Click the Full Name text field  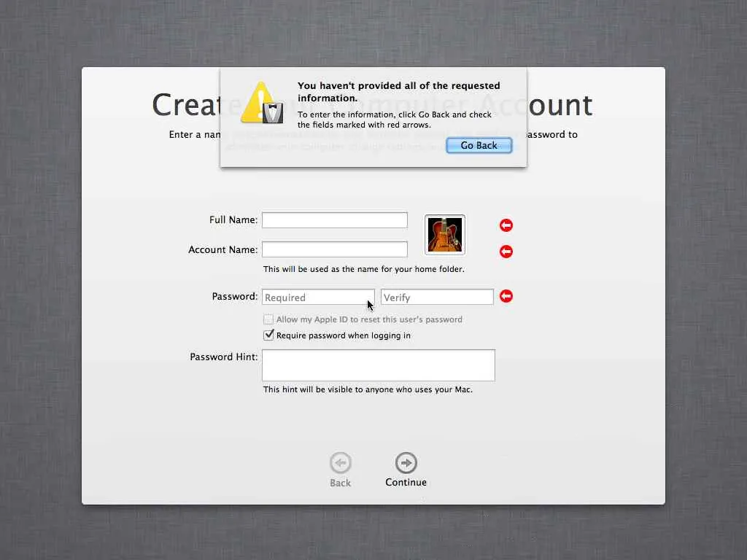click(334, 220)
